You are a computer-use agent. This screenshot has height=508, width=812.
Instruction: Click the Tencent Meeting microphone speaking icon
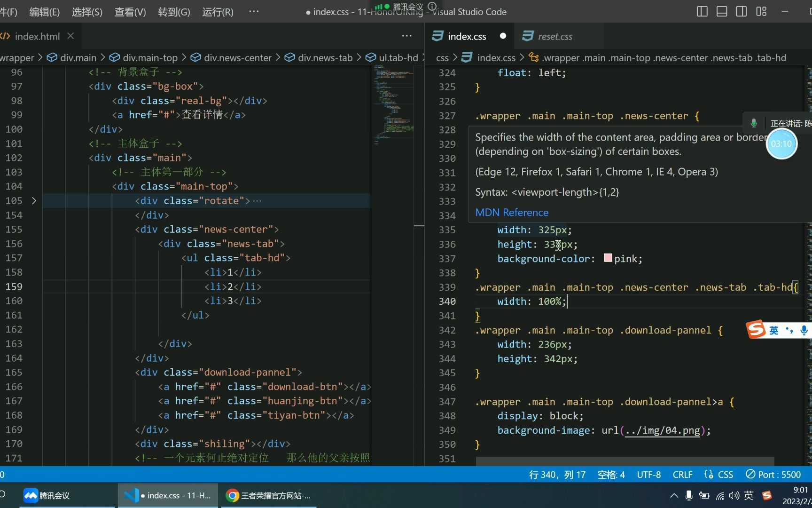[x=754, y=123]
